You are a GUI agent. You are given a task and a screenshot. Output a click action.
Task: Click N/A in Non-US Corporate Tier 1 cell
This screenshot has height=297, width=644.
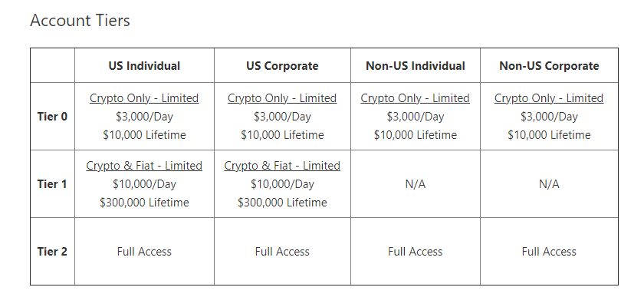pos(549,184)
